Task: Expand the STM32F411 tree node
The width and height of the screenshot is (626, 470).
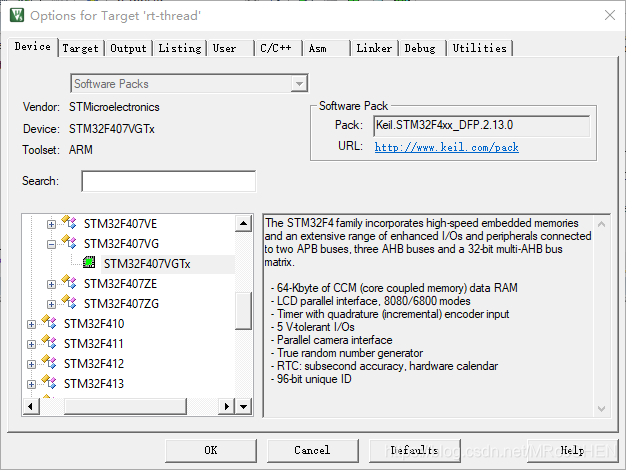Action: [31, 344]
